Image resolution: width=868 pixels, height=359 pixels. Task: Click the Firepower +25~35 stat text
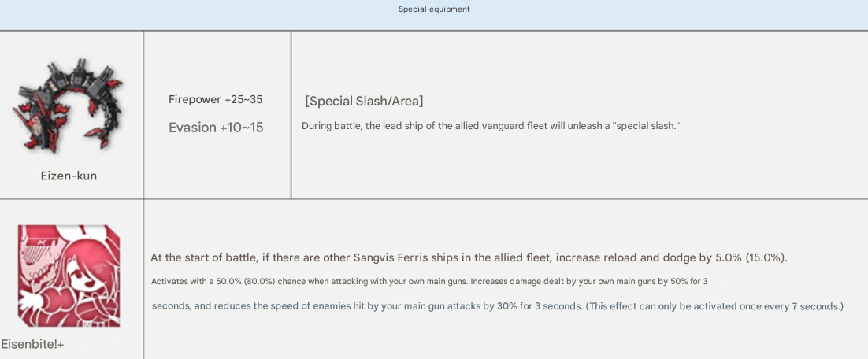[x=215, y=99]
